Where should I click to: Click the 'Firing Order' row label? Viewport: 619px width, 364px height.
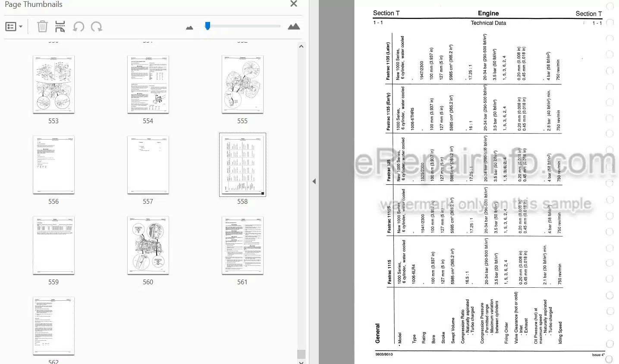tap(507, 333)
